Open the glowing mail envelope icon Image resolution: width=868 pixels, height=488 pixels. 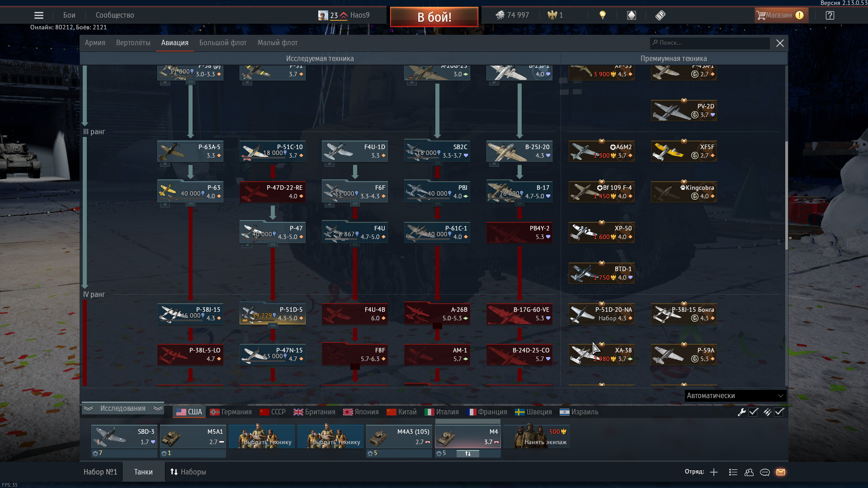781,472
